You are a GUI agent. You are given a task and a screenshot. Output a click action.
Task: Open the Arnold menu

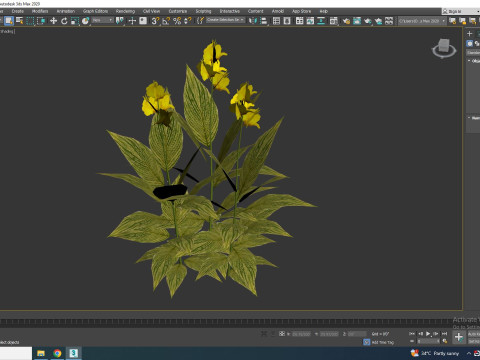[x=278, y=11]
